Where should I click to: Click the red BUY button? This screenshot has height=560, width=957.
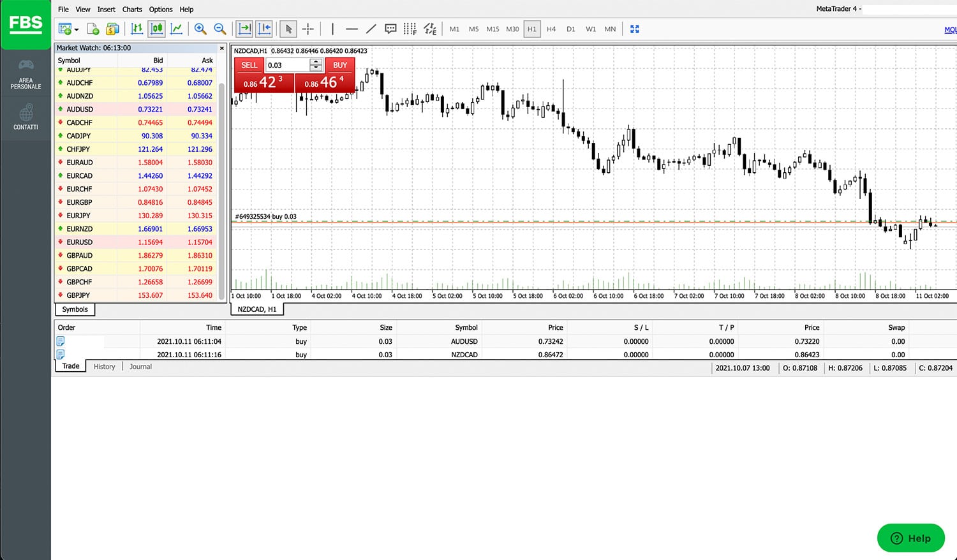point(340,65)
